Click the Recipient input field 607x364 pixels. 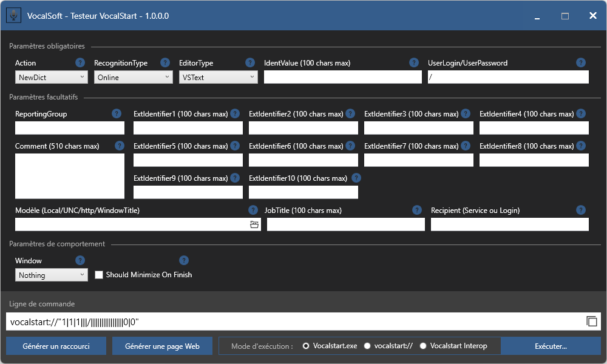(x=510, y=224)
